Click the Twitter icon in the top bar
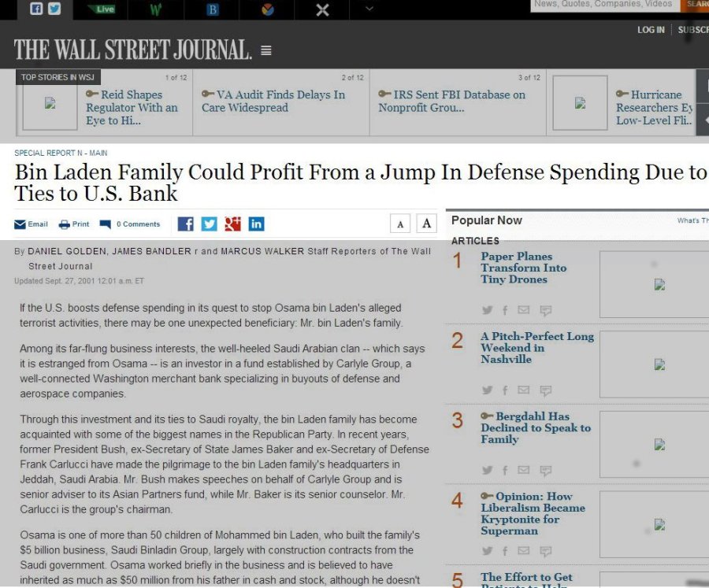This screenshot has width=709, height=588. (x=54, y=9)
